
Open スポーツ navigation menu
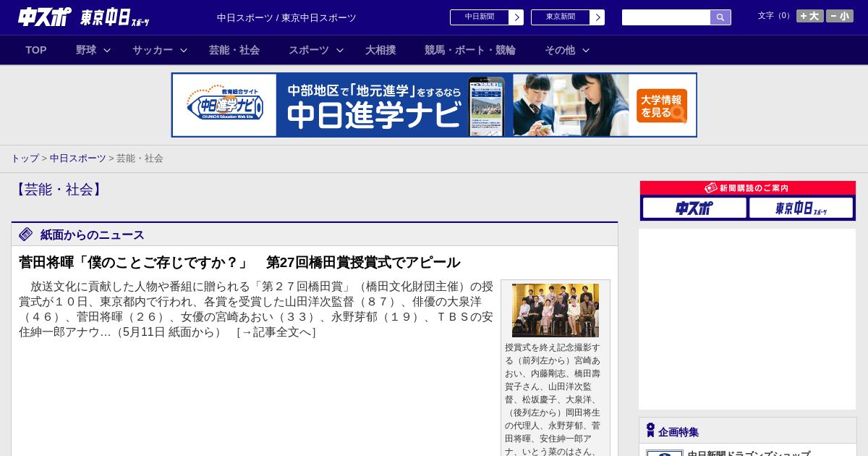[x=309, y=50]
